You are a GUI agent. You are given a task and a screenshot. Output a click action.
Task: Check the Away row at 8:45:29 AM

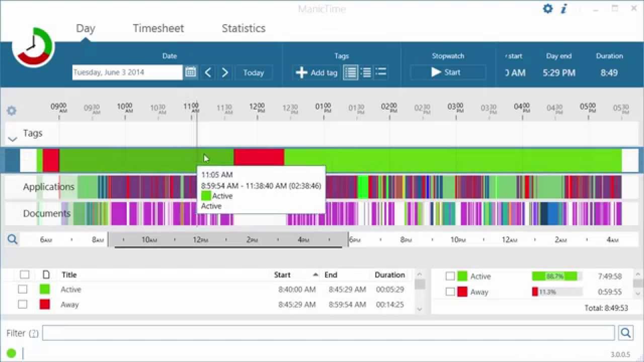(23, 304)
